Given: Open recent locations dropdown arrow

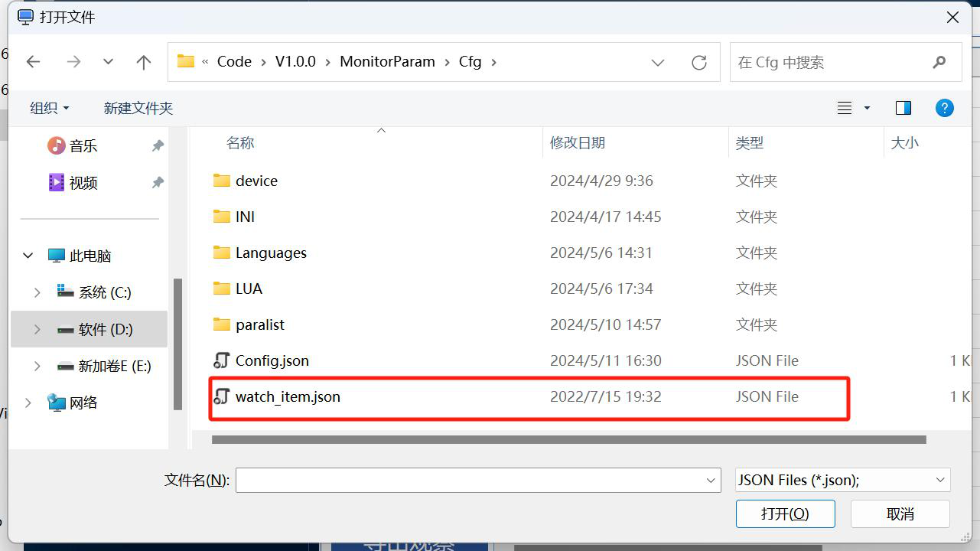Looking at the screenshot, I should click(108, 62).
